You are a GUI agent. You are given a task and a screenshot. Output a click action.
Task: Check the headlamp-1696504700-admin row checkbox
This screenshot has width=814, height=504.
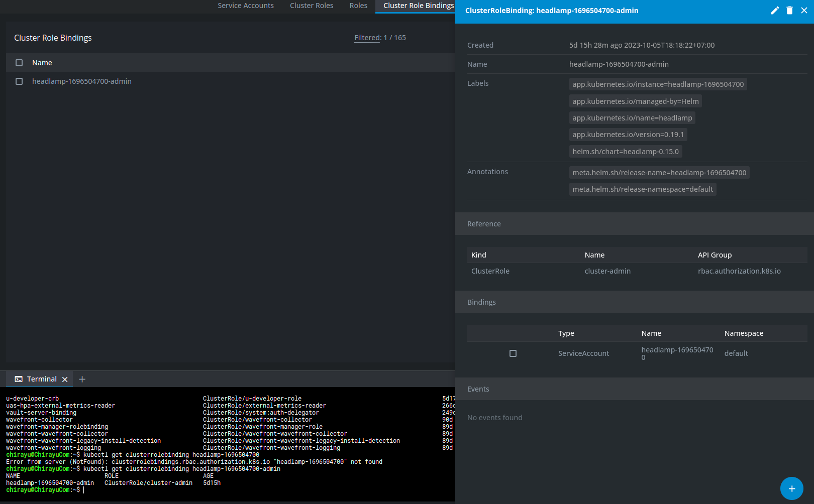click(19, 81)
